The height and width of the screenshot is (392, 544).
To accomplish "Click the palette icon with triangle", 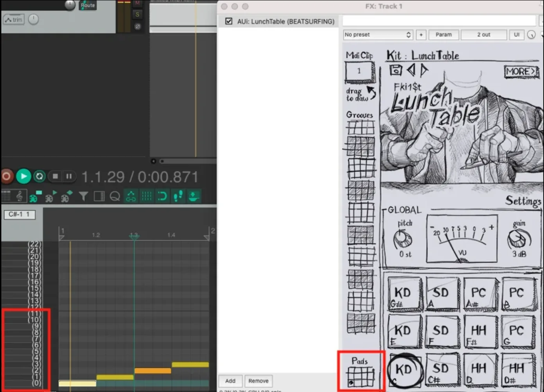I will (x=51, y=196).
